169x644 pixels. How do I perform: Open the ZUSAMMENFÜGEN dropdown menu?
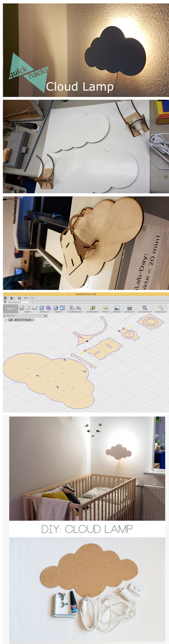(75, 312)
